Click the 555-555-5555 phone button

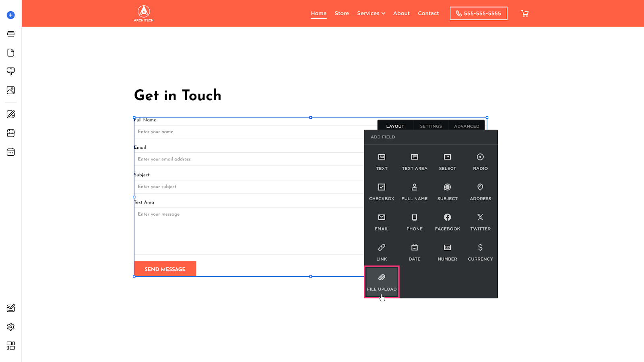(x=479, y=13)
